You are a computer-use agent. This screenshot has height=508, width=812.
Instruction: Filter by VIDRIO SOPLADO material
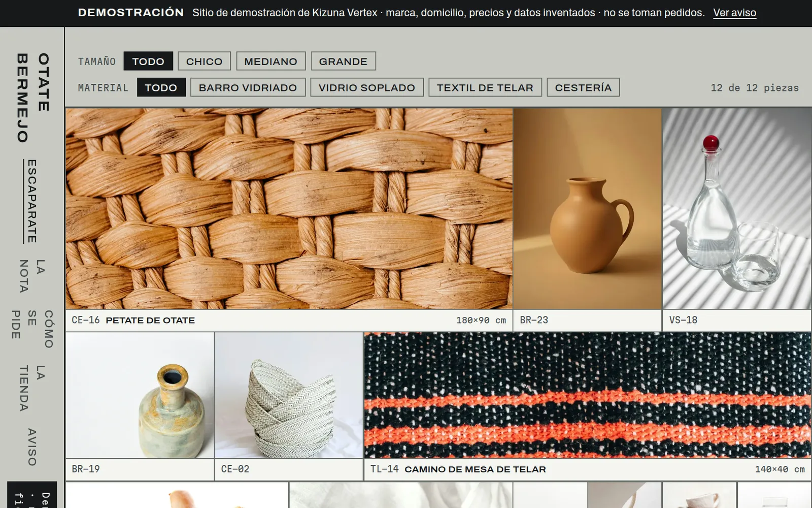[x=366, y=87]
